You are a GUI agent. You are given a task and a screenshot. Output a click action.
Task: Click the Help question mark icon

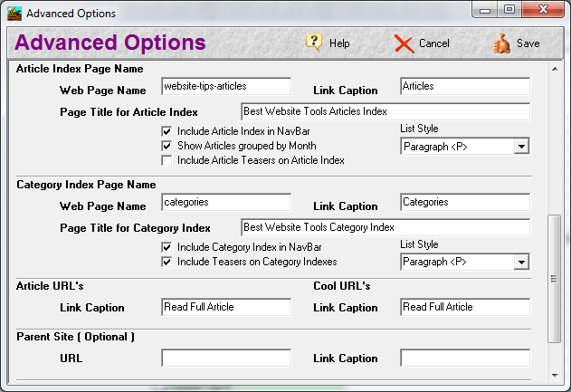313,43
